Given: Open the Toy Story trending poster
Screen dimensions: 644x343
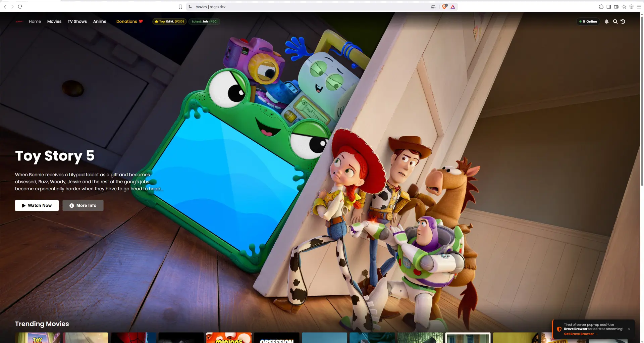Looking at the screenshot, I should (x=38, y=338).
